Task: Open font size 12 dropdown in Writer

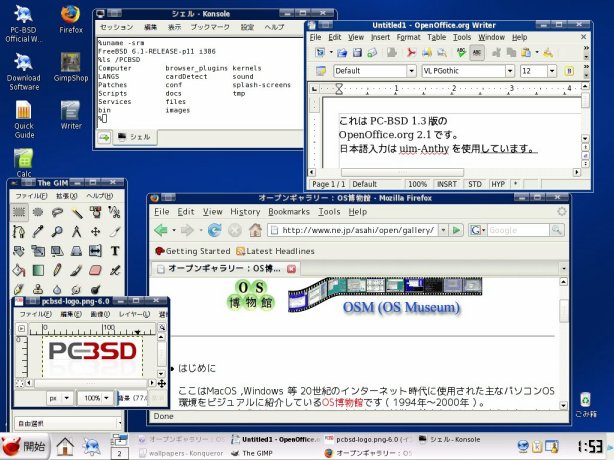Action: [552, 71]
